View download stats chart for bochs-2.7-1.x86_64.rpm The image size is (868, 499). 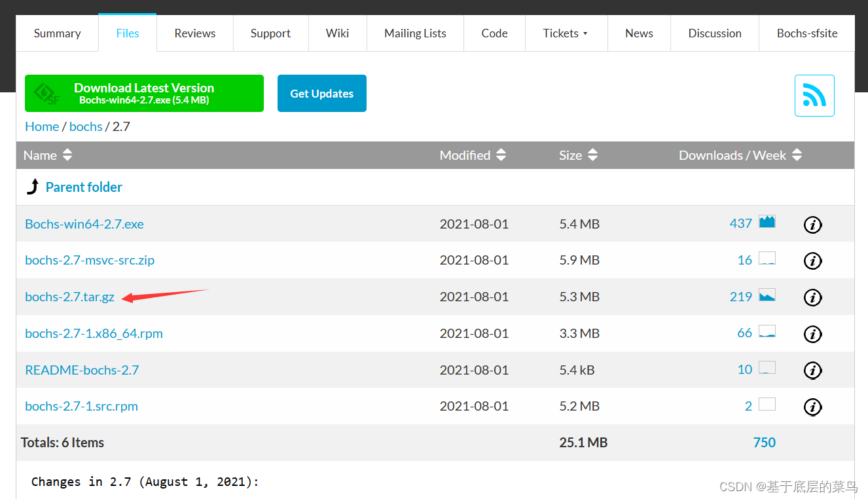[x=767, y=331]
